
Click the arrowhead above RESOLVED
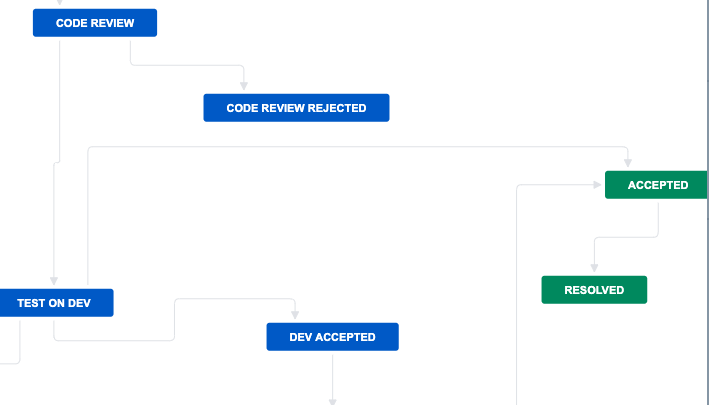594,268
